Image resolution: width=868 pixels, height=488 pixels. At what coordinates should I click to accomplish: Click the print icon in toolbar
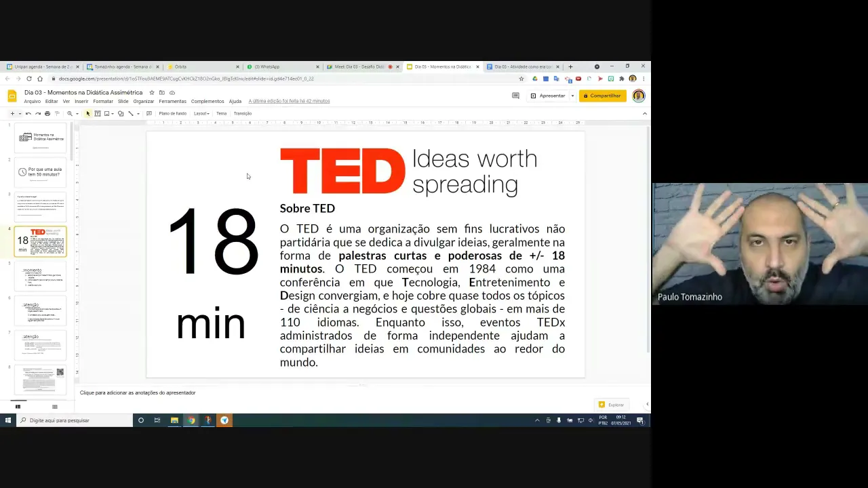click(x=47, y=113)
